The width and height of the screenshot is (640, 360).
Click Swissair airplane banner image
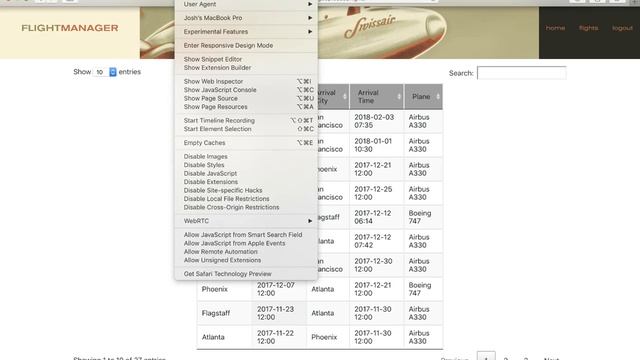pyautogui.click(x=429, y=33)
